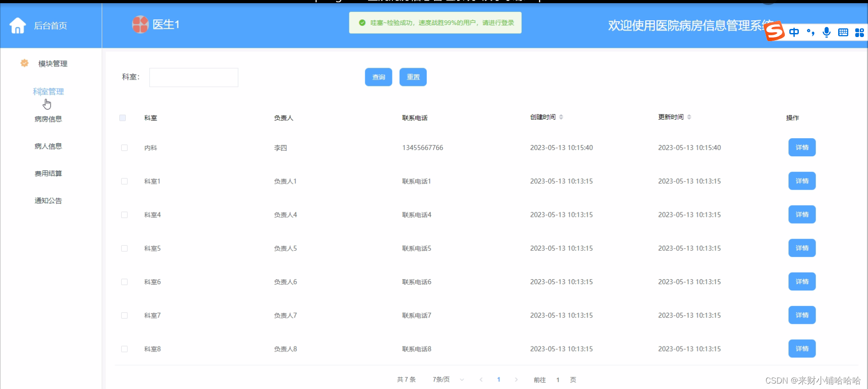Sort by 更新时间 using its sort arrows
The image size is (868, 389).
pyautogui.click(x=689, y=117)
